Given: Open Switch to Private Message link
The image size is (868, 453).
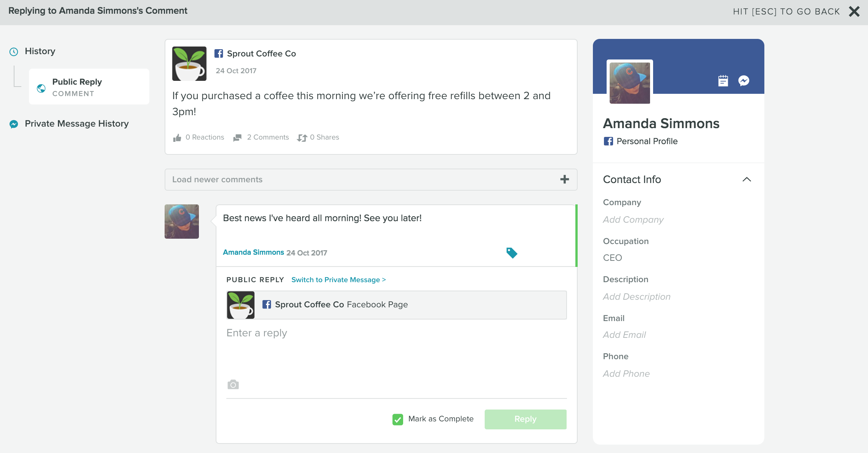Looking at the screenshot, I should pyautogui.click(x=338, y=280).
